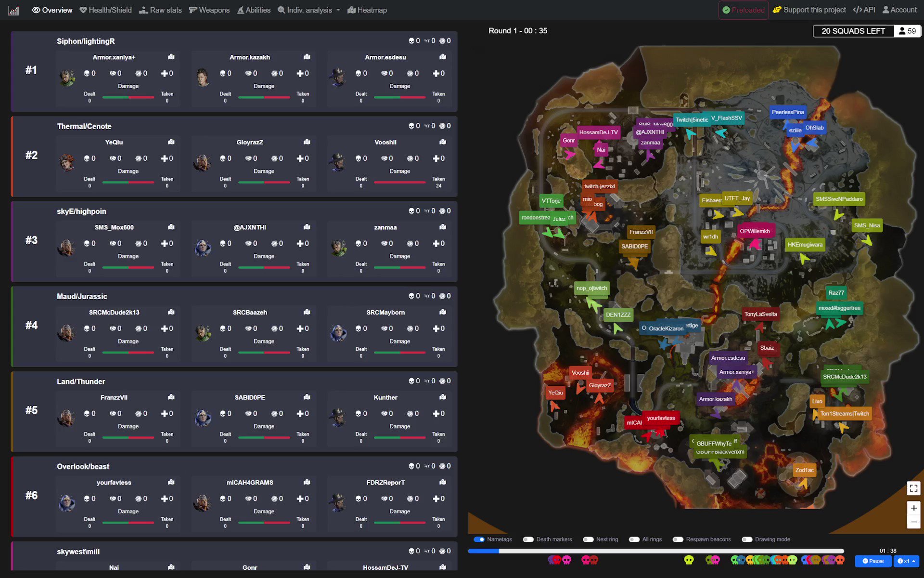924x578 pixels.
Task: Enable Drawing mode switch
Action: [x=747, y=539]
